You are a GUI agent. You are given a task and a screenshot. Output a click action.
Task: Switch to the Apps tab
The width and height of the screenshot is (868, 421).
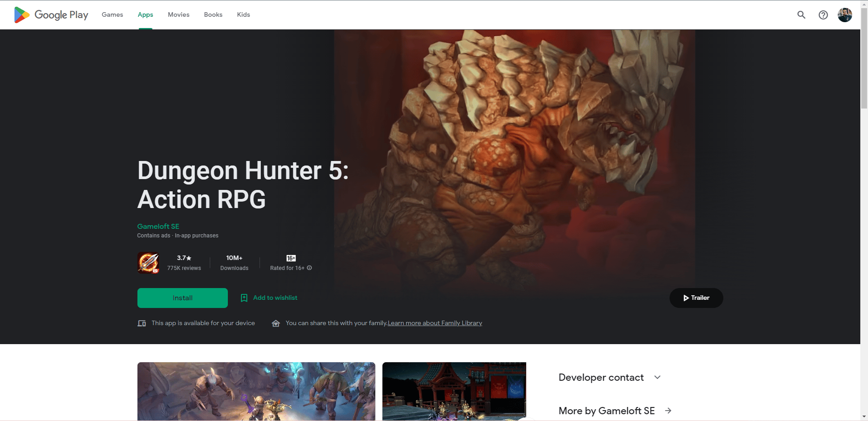point(146,15)
